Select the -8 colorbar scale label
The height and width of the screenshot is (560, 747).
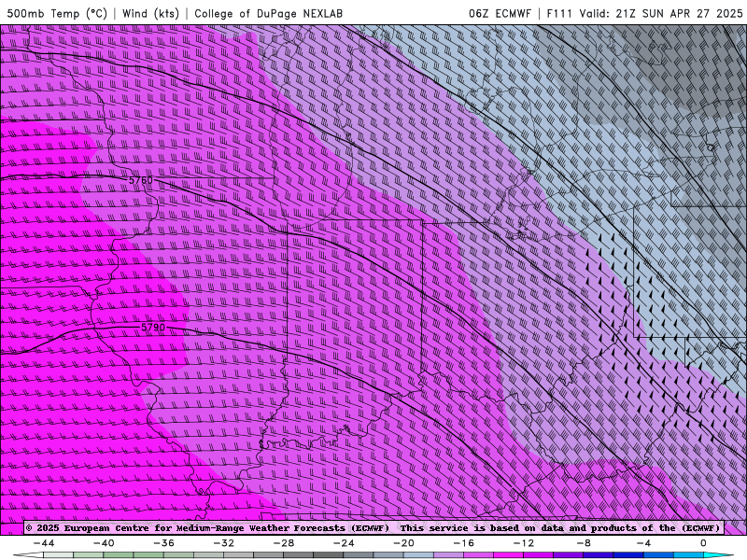584,543
